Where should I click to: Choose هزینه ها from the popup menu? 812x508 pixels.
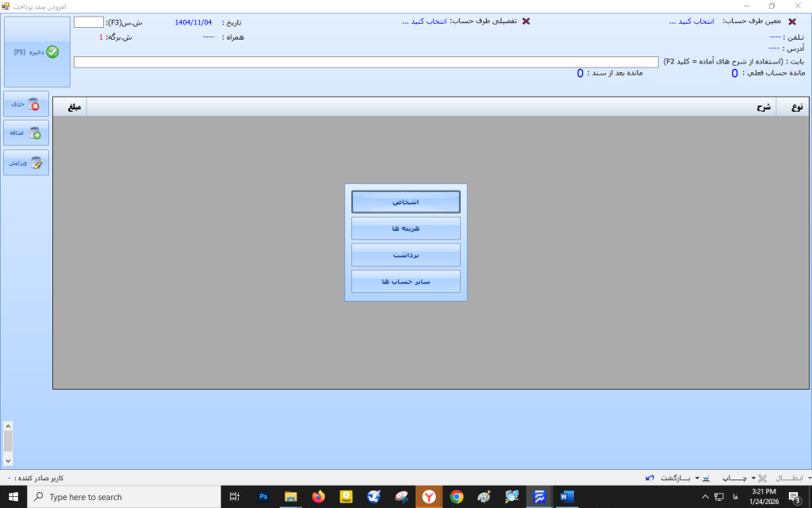tap(405, 229)
